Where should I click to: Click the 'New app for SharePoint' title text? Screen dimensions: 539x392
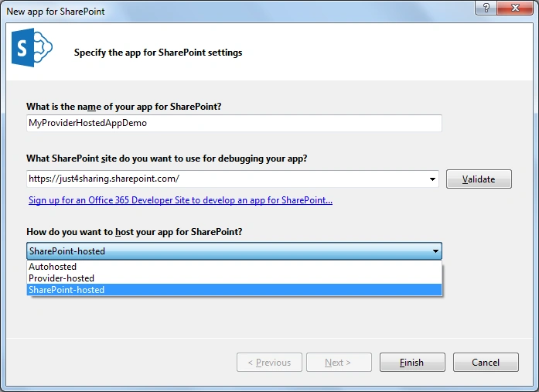[x=56, y=12]
